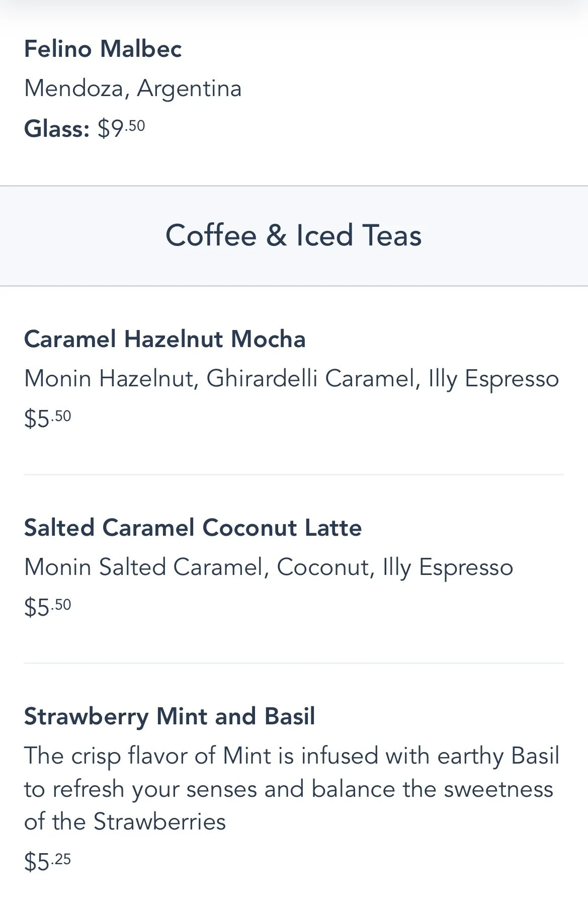Viewport: 588px width, 914px height.
Task: Tap the $5.50 price under Salted Caramel Coconut Latte
Action: tap(48, 607)
